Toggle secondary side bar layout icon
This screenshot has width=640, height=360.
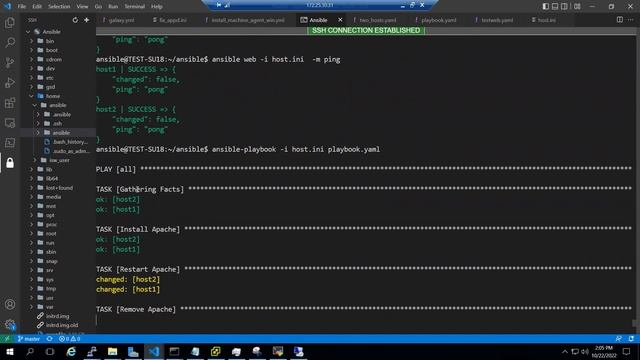tap(564, 6)
